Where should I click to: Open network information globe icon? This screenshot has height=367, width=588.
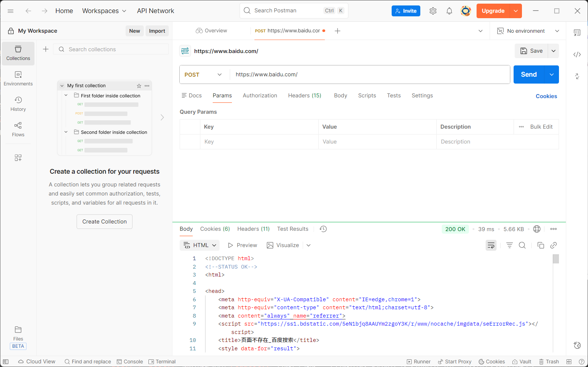click(x=537, y=229)
